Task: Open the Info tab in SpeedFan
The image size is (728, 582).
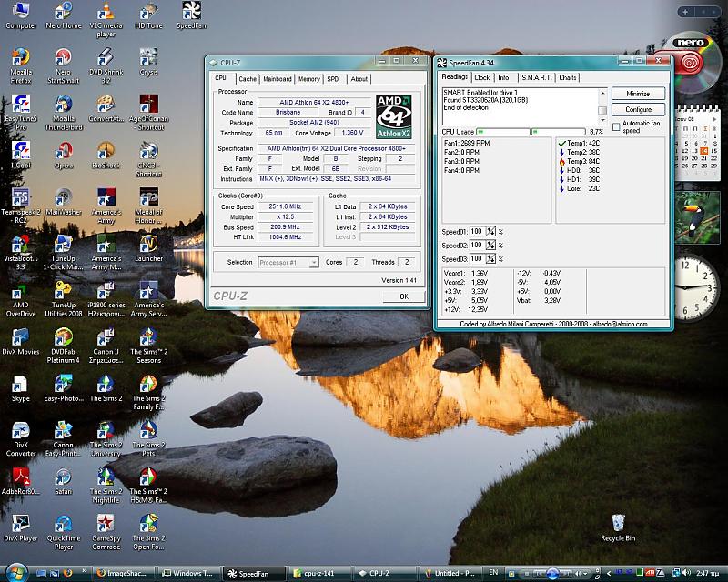Action: pyautogui.click(x=503, y=77)
